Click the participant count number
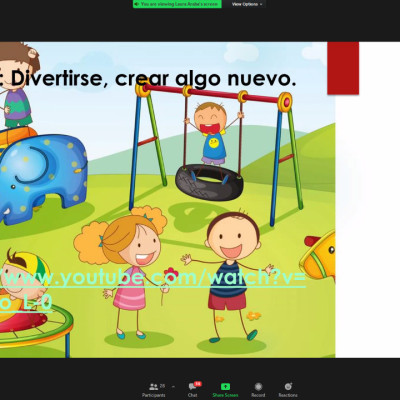 pos(162,386)
